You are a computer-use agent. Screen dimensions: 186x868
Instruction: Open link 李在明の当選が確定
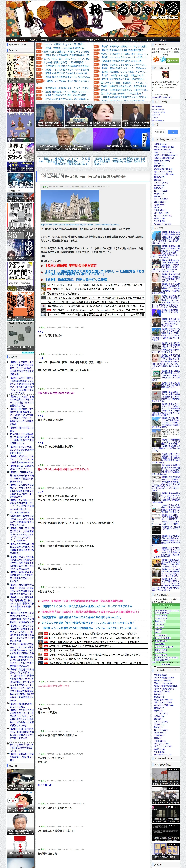pyautogui.click(x=71, y=265)
